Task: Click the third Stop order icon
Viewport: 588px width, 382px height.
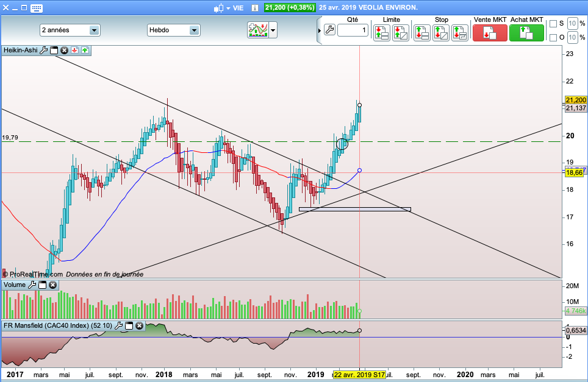Action: (460, 33)
